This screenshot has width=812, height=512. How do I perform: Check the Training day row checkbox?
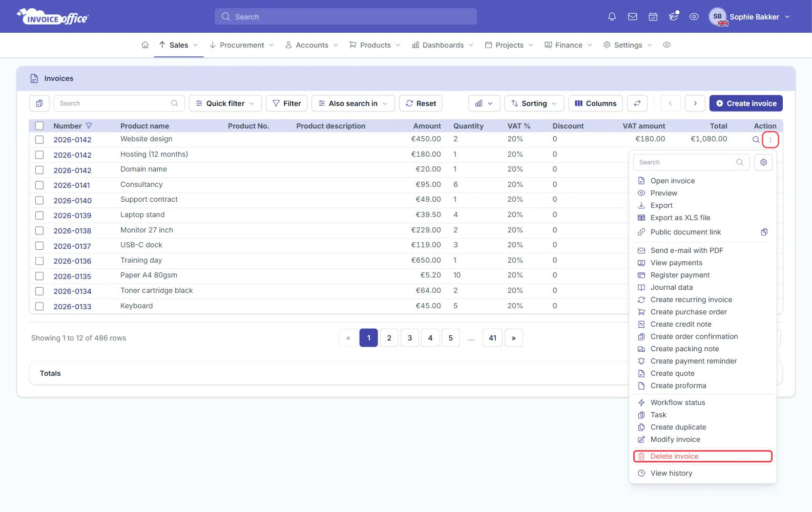coord(39,261)
